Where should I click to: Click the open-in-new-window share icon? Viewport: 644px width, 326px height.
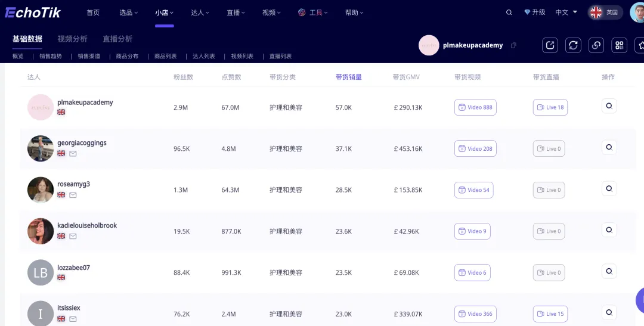click(550, 45)
